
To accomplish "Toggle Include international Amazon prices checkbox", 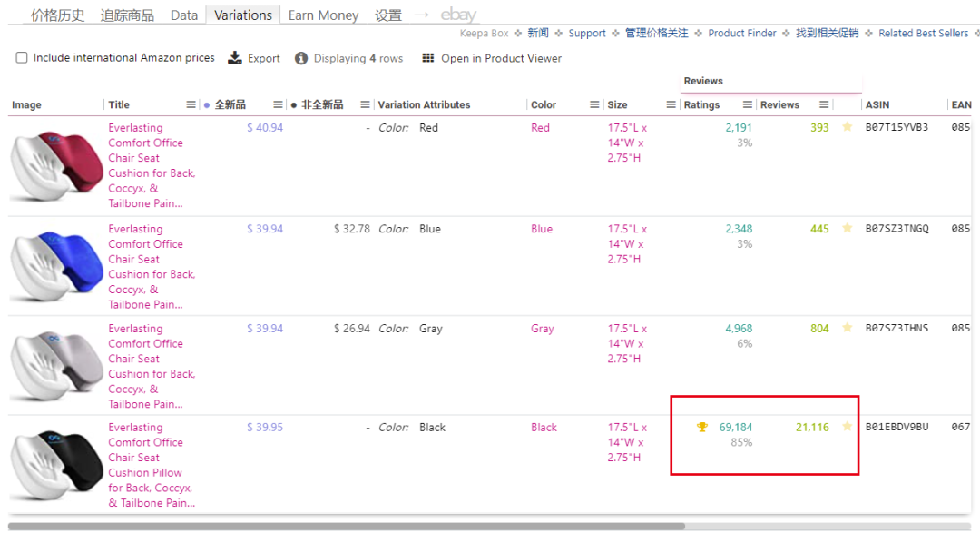I will [x=22, y=57].
